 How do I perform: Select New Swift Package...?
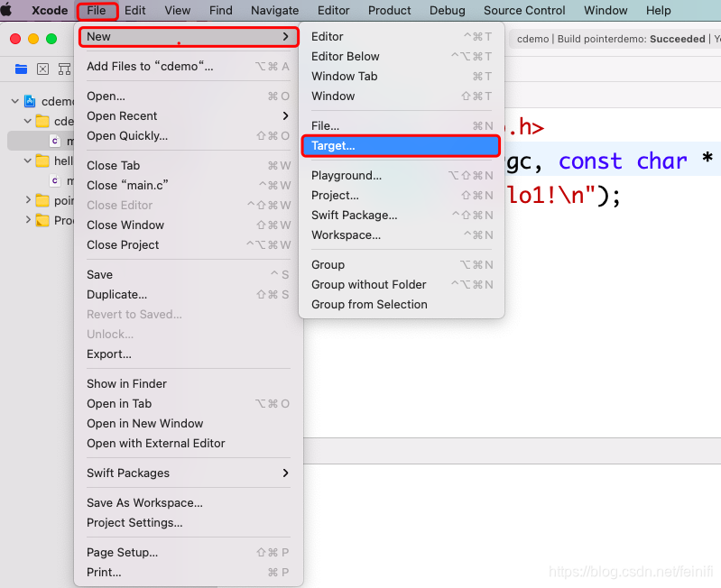(402, 215)
